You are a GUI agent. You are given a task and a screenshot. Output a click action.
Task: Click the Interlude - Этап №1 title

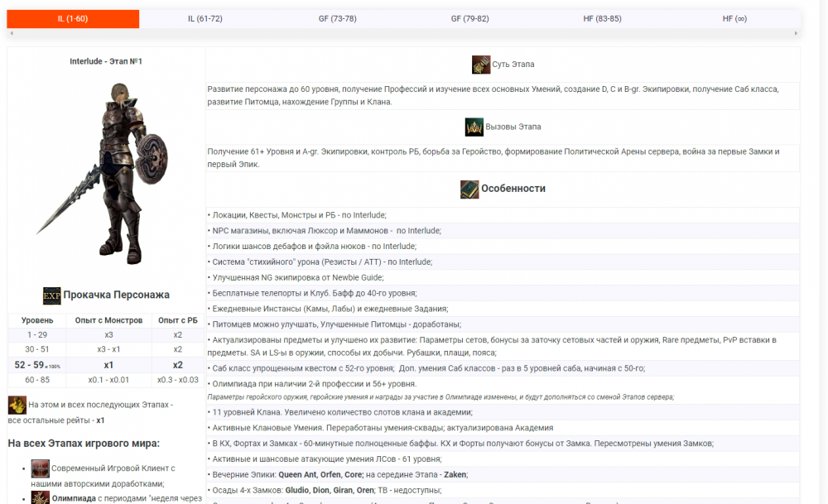(x=106, y=61)
